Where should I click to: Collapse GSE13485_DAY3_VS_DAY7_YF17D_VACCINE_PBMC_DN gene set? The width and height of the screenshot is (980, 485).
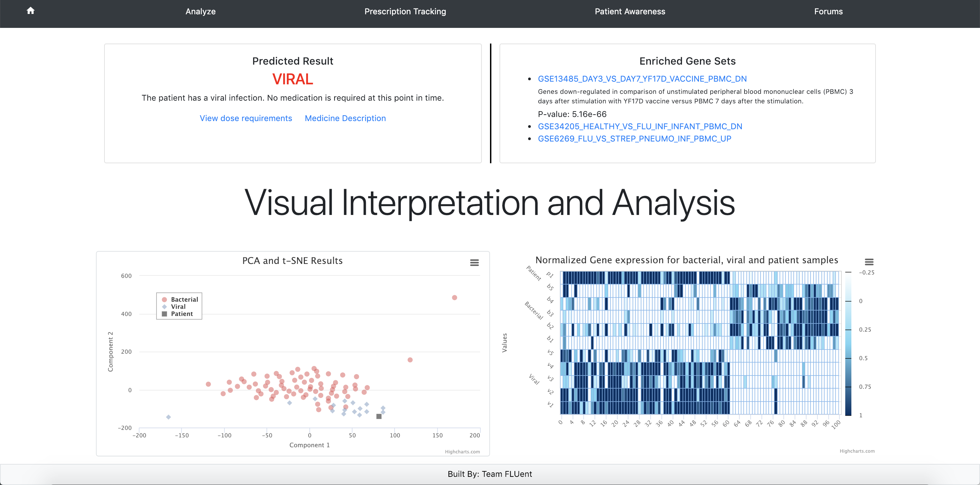pyautogui.click(x=642, y=79)
